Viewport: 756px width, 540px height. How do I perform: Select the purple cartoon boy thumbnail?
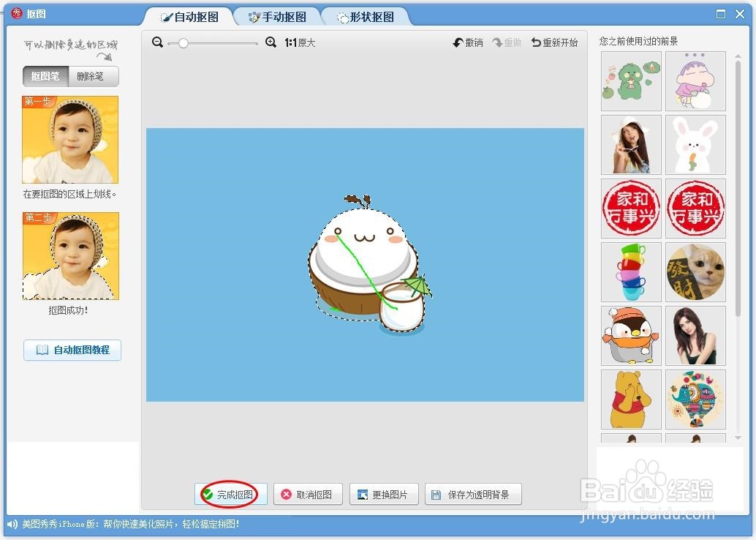pyautogui.click(x=695, y=81)
